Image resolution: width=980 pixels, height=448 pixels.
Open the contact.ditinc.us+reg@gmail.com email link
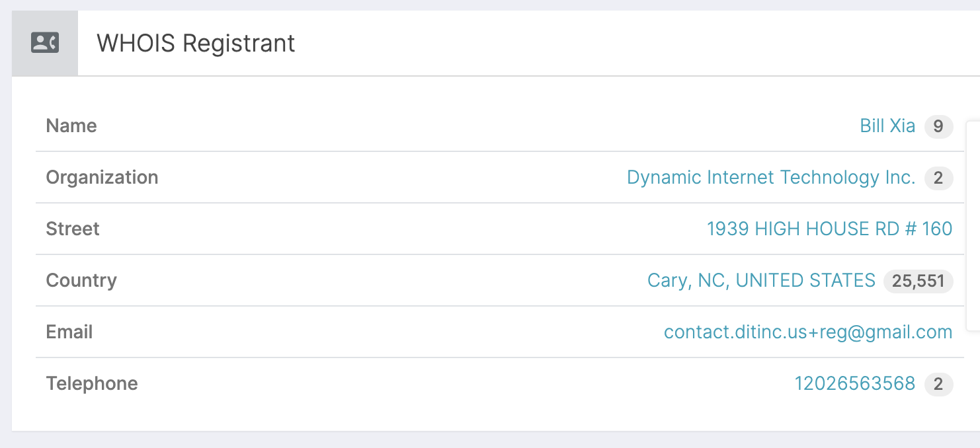[x=807, y=332]
